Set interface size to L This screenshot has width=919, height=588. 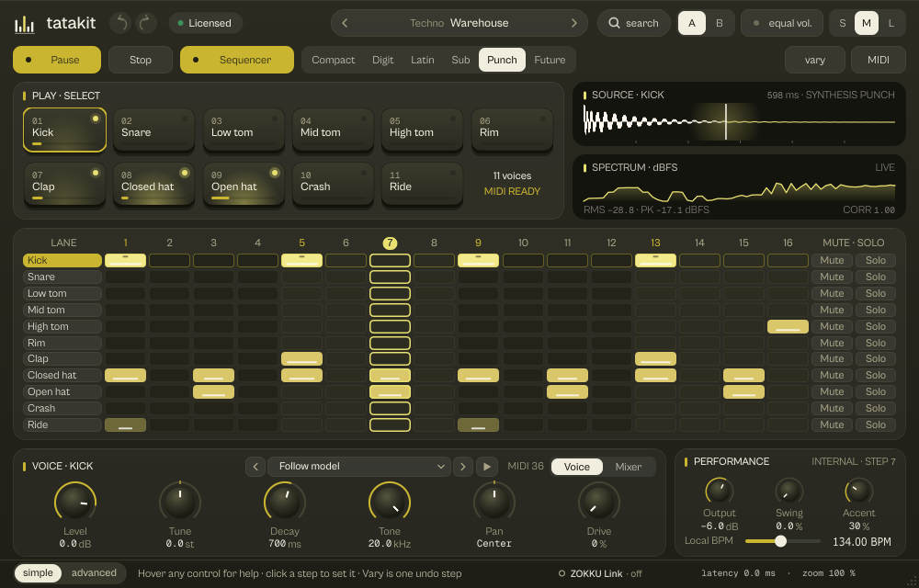point(891,23)
